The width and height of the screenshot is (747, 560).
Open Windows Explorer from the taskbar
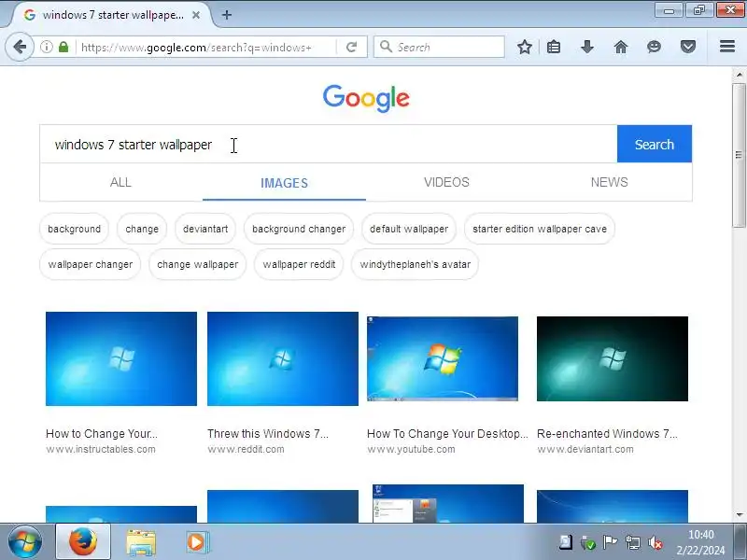(141, 542)
